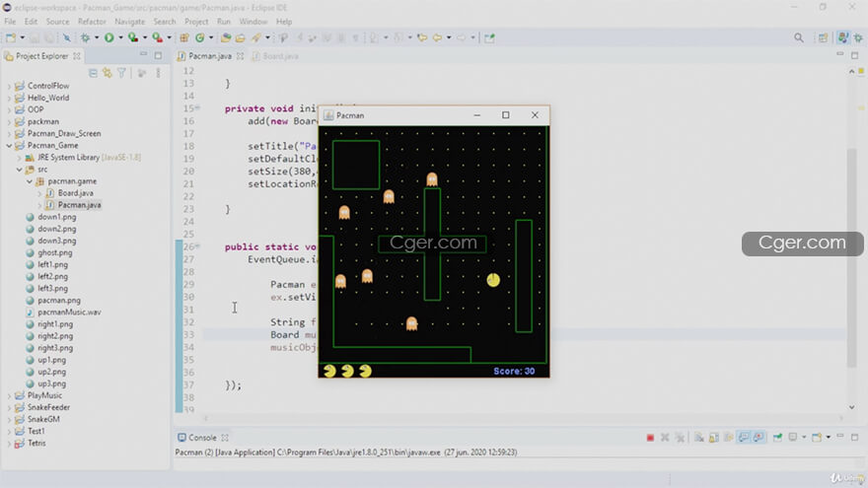Image resolution: width=868 pixels, height=488 pixels.
Task: Collapse the Pacman_Game project node
Action: [9, 146]
